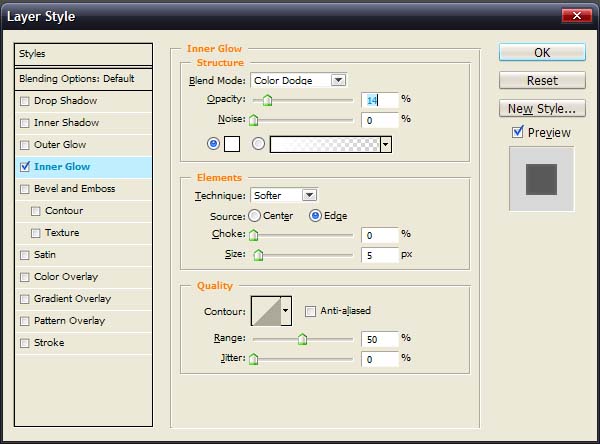Enable the Gradient Overlay checkbox
The width and height of the screenshot is (600, 444).
click(x=24, y=299)
